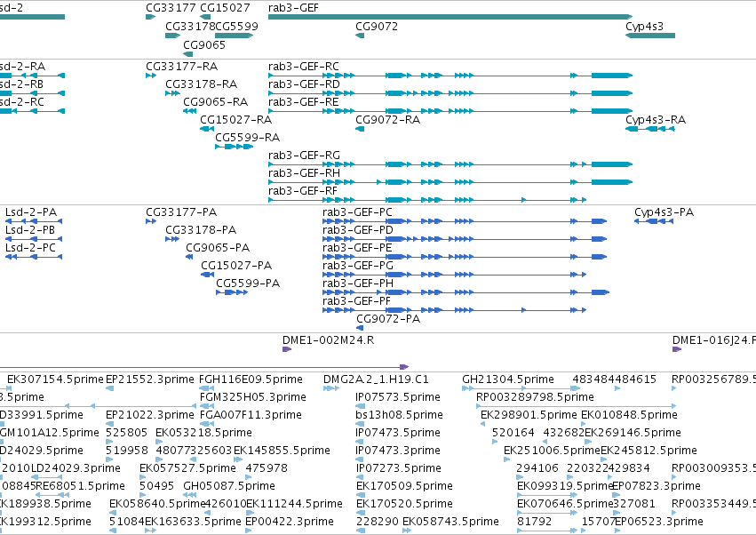Select EST RP003289798.5prime
The image size is (756, 535).
(x=535, y=397)
